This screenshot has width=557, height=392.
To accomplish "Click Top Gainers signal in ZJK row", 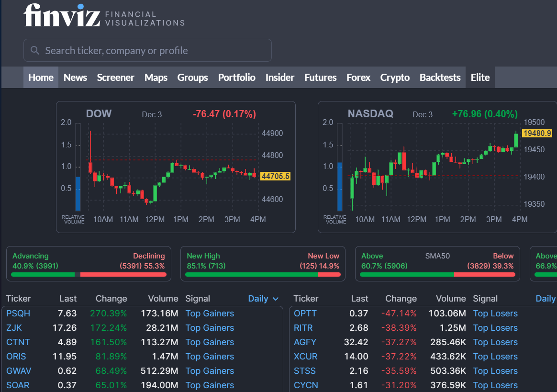I will [210, 328].
